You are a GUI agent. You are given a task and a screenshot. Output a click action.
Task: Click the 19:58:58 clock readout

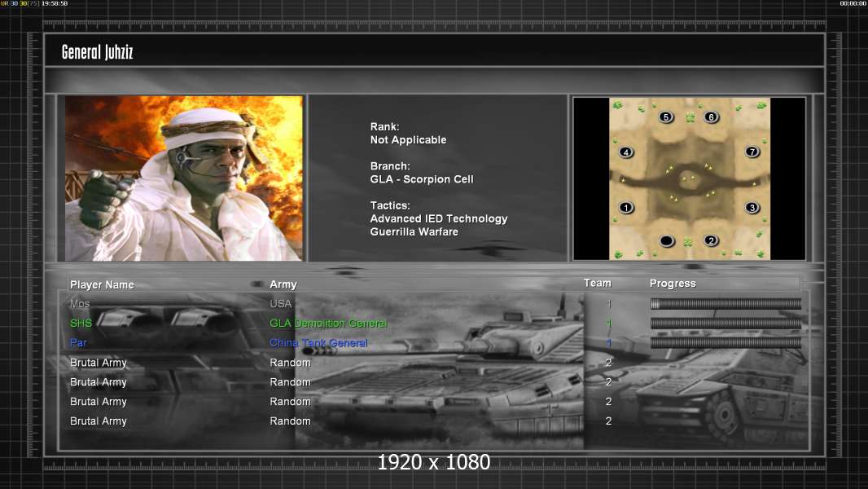[x=55, y=3]
